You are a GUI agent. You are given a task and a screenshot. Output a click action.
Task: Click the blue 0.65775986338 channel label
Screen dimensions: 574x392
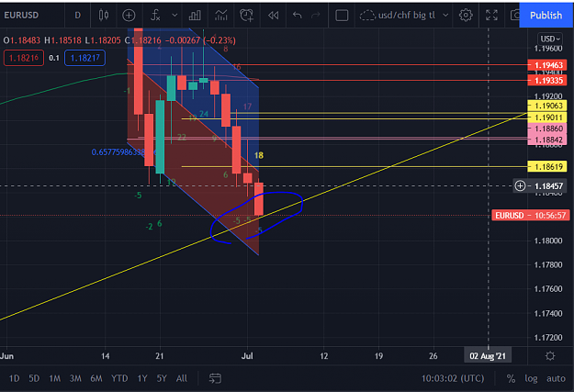(x=118, y=151)
